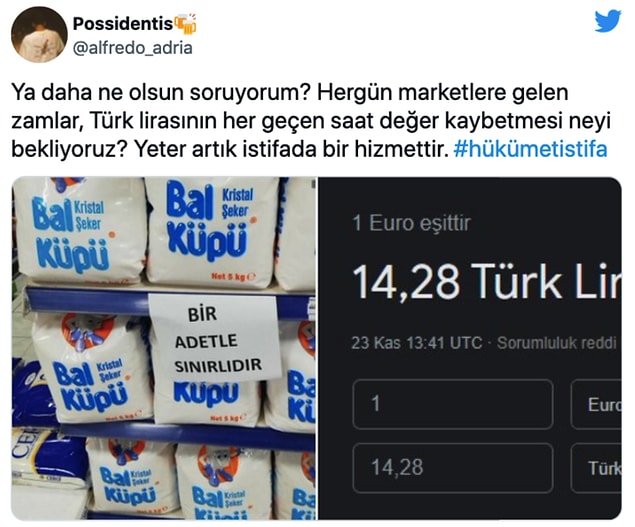
Task: Open the @alfredo_adria handle link
Action: [132, 48]
